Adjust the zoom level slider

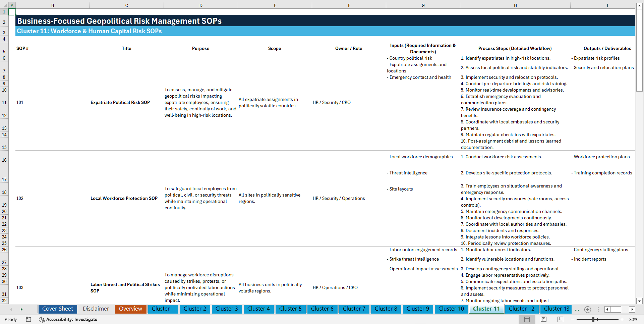(594, 319)
